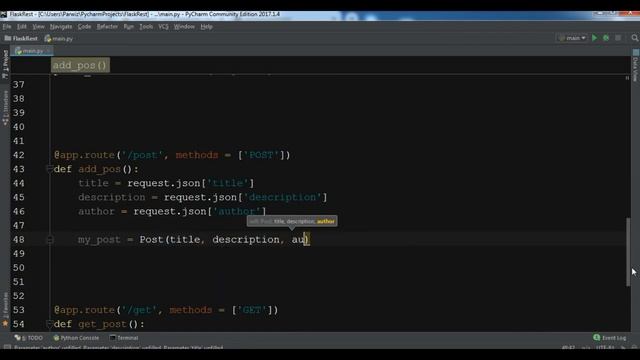Screen dimensions: 640x360
Task: Open the Help menu
Action: click(207, 27)
